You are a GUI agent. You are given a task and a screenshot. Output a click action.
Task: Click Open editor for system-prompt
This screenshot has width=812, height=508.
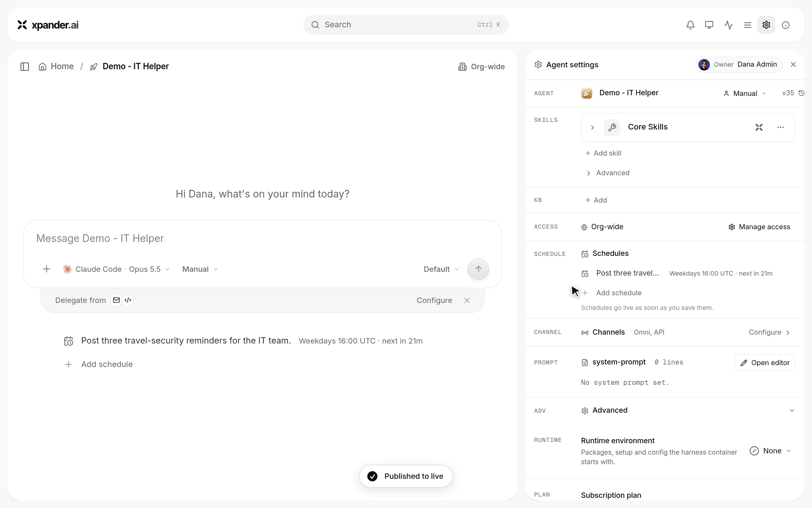765,363
